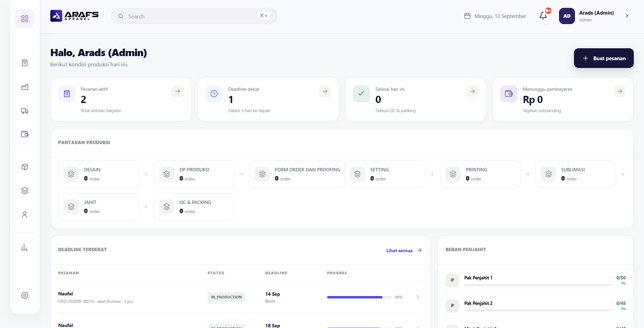
Task: Click the Search input field
Action: pos(194,16)
